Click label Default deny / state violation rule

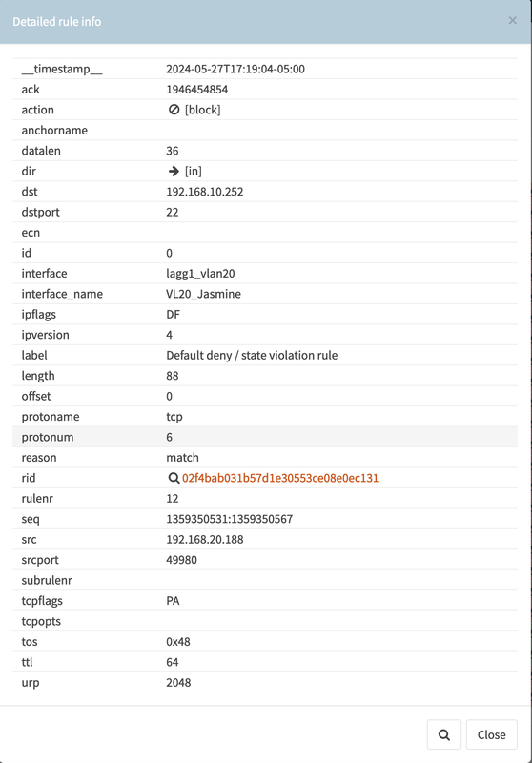point(252,355)
